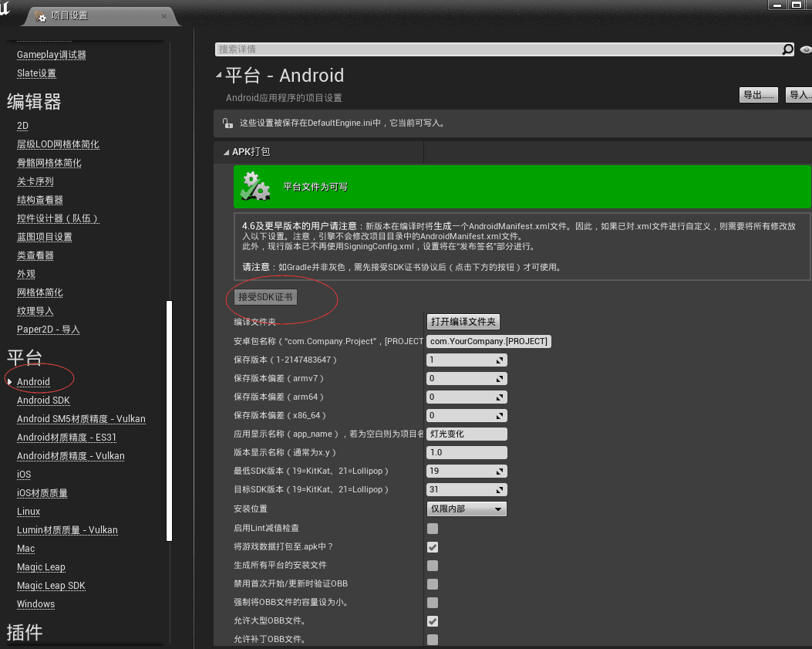Screen dimensions: 812x649
Task: Click the 导入 button
Action: tap(799, 95)
